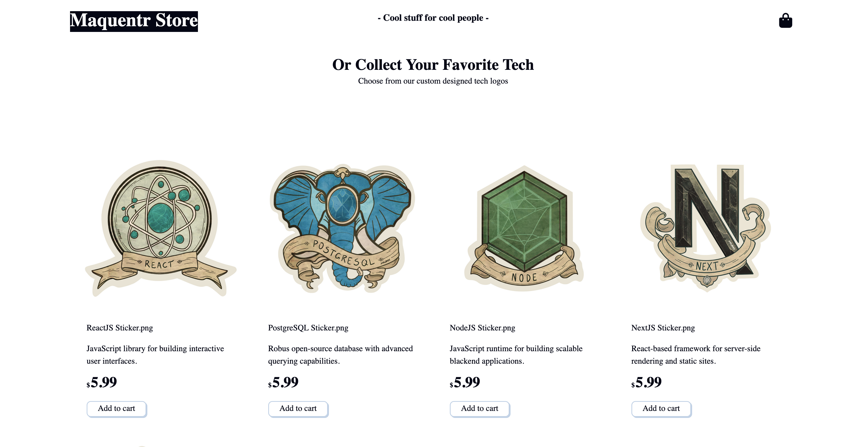This screenshot has width=868, height=447.
Task: Click the React sticker image
Action: pos(161,228)
